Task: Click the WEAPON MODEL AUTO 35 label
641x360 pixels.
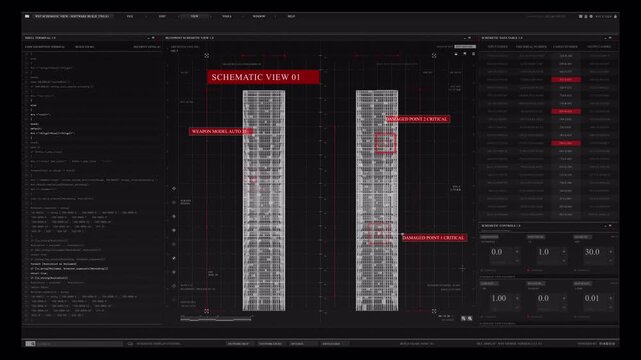Action: coord(220,131)
